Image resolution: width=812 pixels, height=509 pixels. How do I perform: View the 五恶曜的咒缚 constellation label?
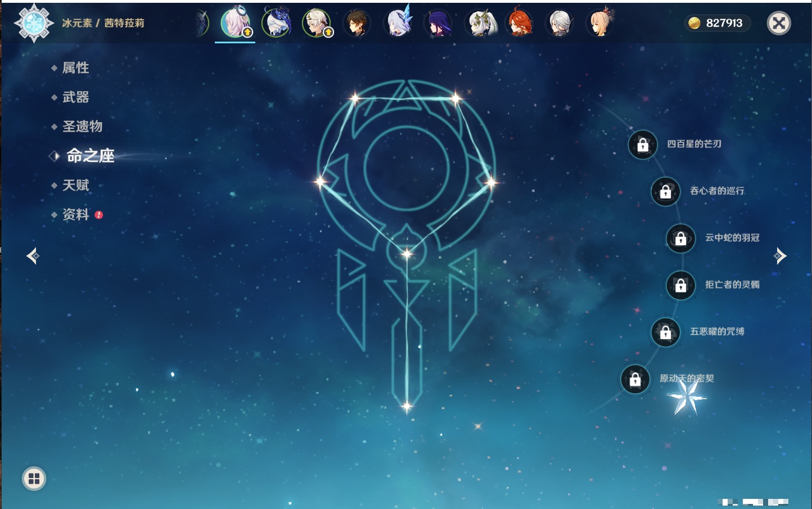(717, 331)
